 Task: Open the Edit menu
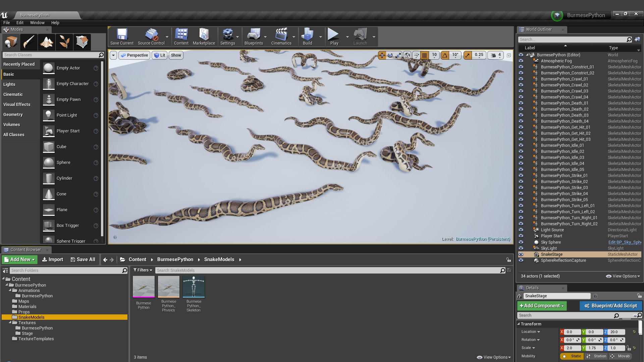click(20, 23)
